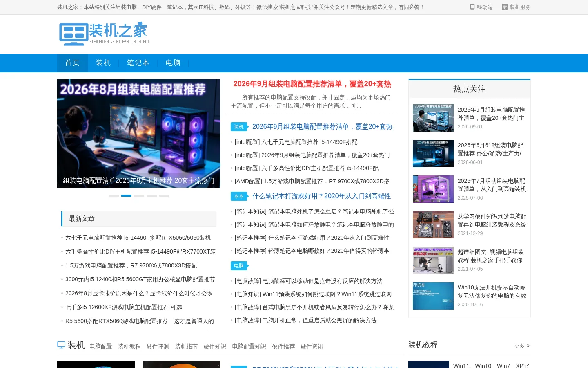
Task: Click the 2026年6月618组装电脑 thumbnail in 热点关注
Action: click(433, 154)
